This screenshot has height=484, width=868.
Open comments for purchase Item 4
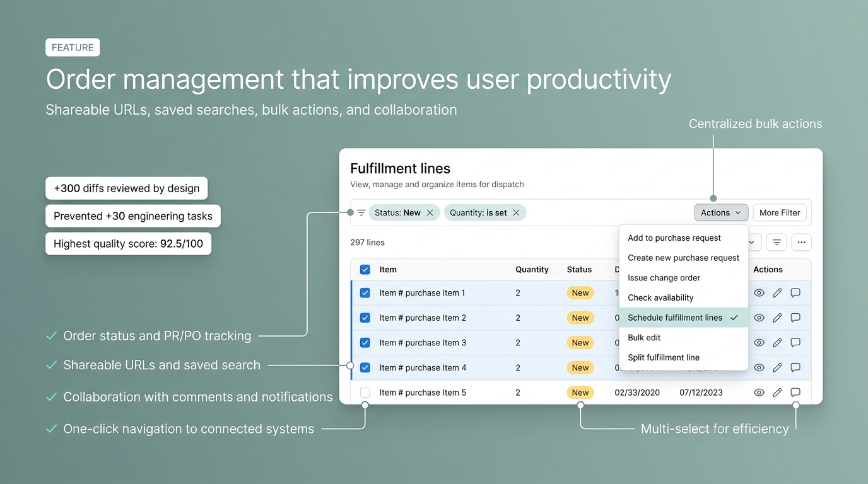(795, 367)
